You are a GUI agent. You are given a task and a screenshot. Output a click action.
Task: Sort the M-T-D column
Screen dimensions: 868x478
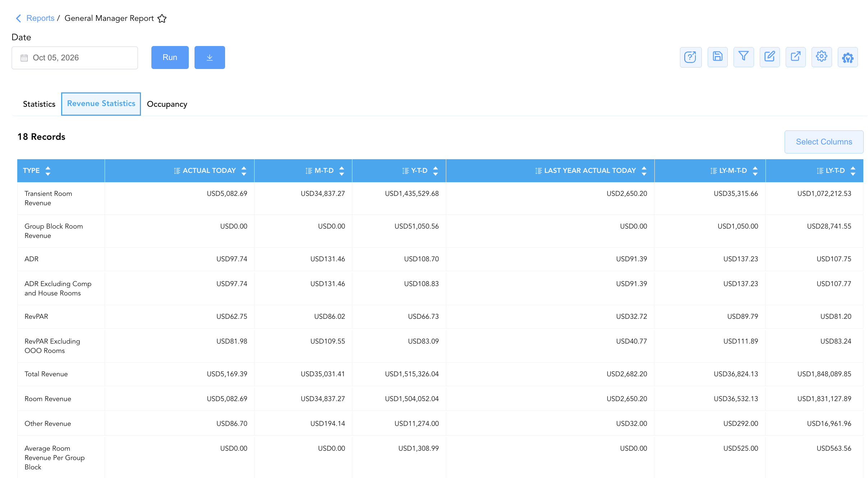point(342,171)
